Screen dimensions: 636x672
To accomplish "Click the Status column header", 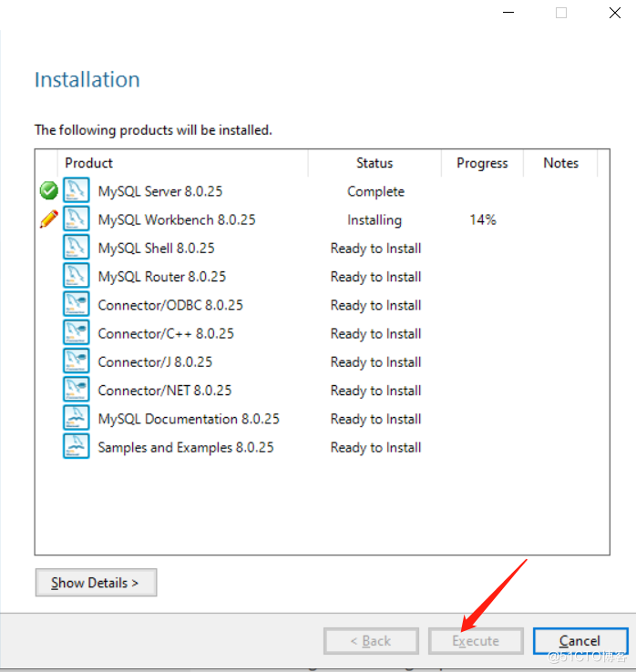I will pos(374,163).
